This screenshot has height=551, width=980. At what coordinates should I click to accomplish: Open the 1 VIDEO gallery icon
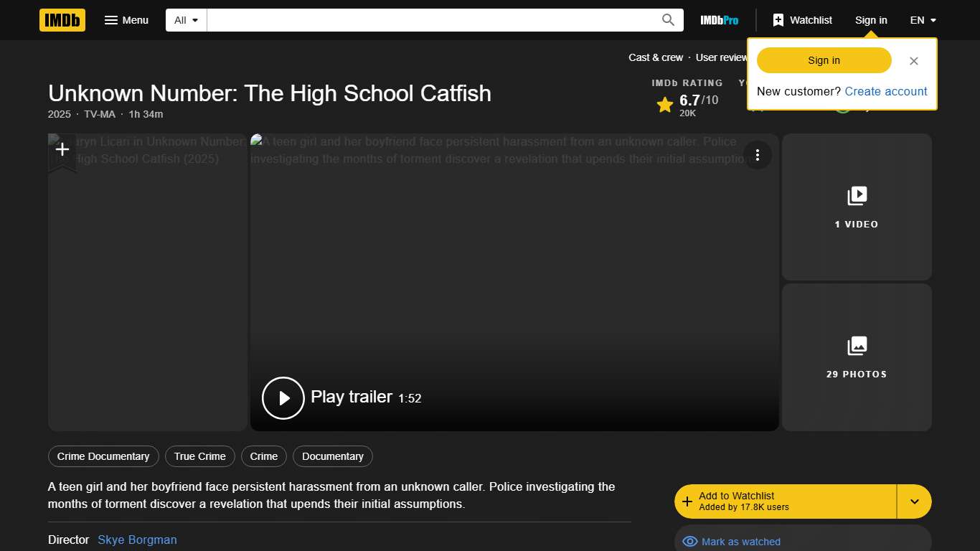point(857,195)
